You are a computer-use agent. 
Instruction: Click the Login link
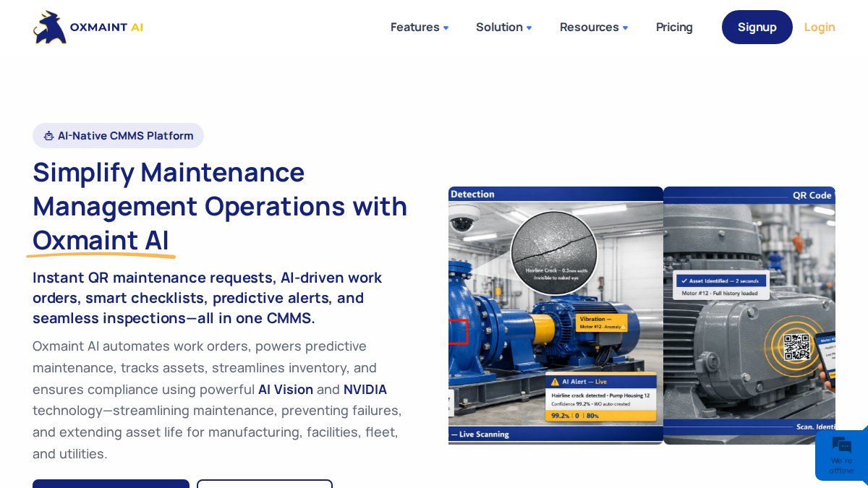pos(820,27)
